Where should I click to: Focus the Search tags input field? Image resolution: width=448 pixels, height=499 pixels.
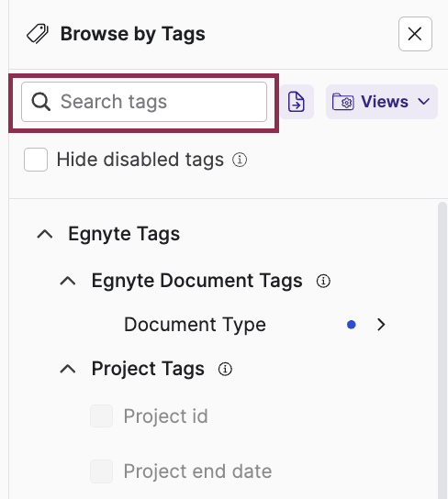point(144,102)
